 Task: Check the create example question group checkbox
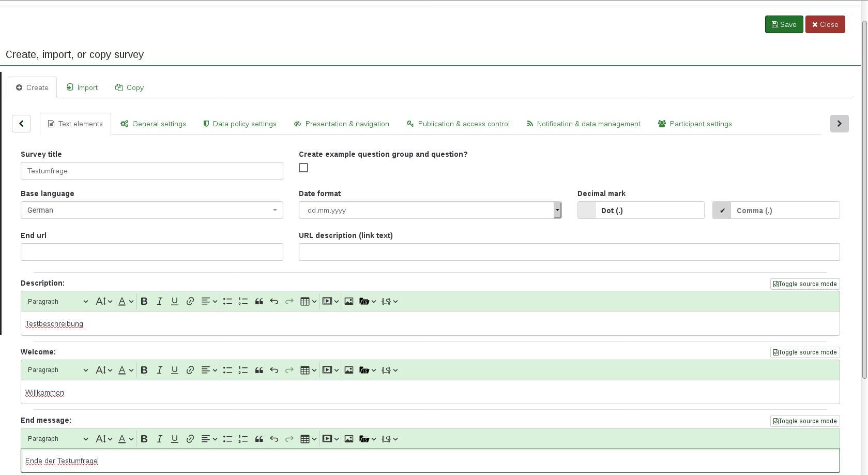pyautogui.click(x=303, y=168)
